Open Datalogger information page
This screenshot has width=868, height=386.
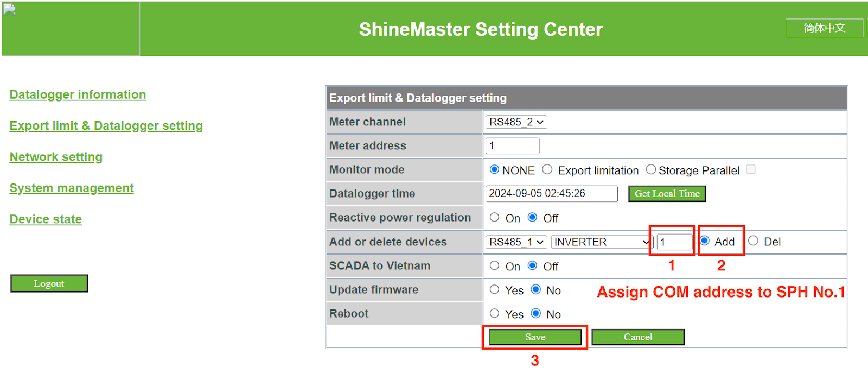78,94
